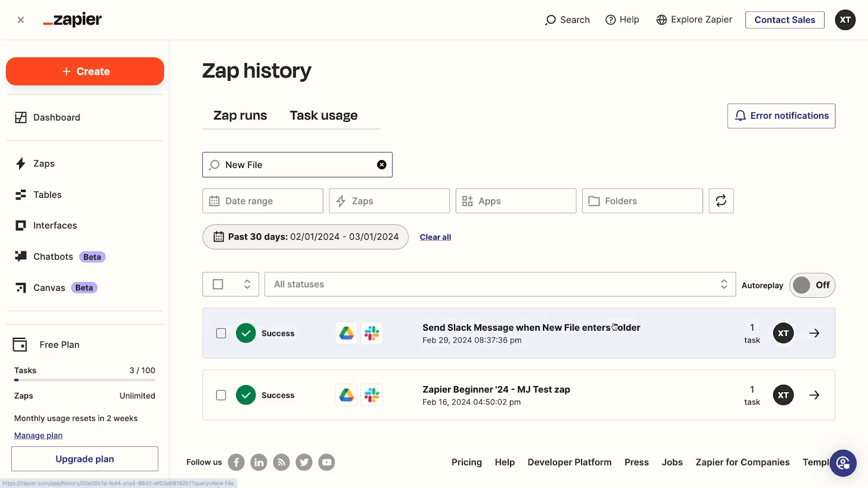Open the Apps filter dropdown
The width and height of the screenshot is (868, 488).
click(x=515, y=201)
